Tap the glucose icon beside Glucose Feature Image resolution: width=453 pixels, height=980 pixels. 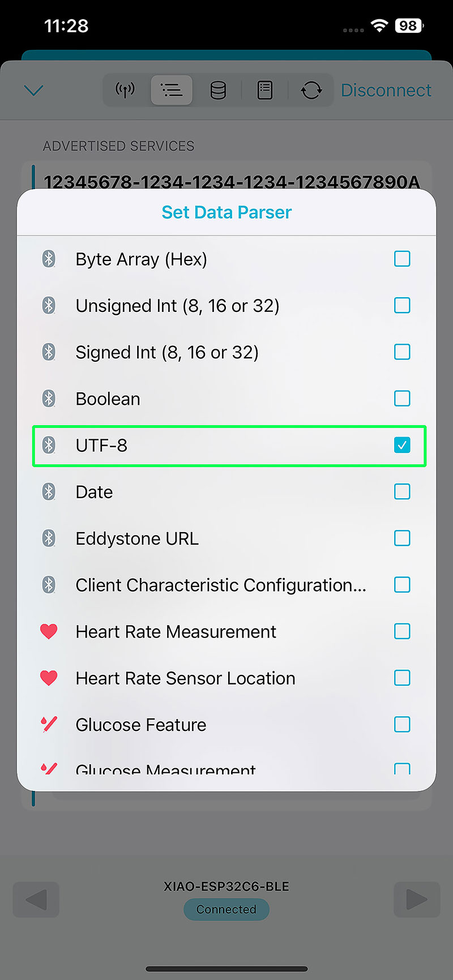point(49,724)
